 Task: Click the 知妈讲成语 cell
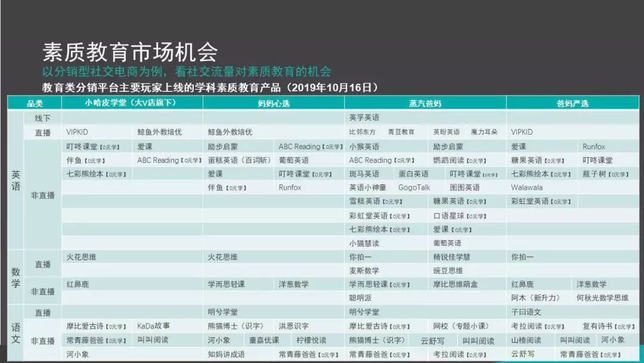(x=227, y=355)
